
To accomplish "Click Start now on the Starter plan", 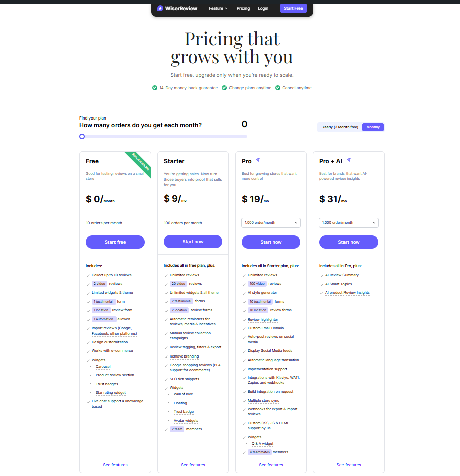I will pos(193,242).
